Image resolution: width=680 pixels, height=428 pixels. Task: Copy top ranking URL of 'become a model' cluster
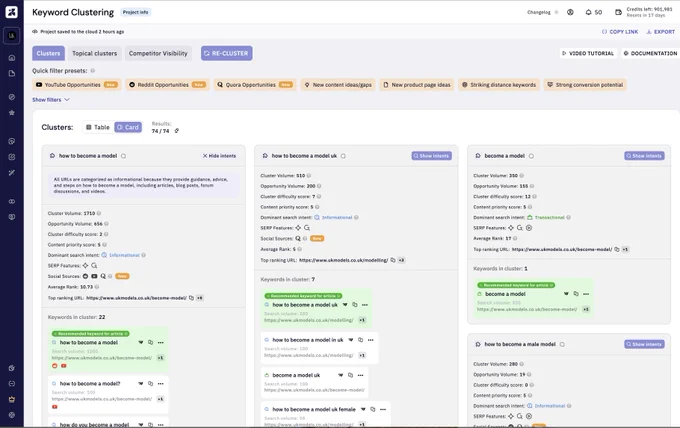pyautogui.click(x=617, y=249)
